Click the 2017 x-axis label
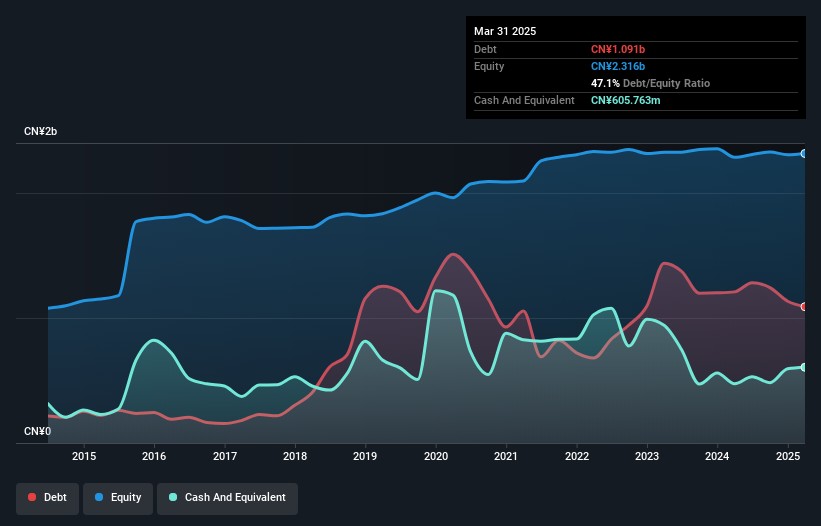Image resolution: width=821 pixels, height=526 pixels. [x=225, y=456]
